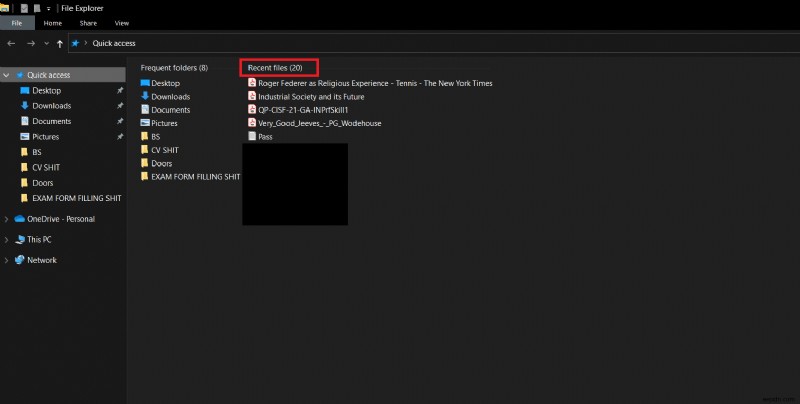Click the Properties quick access toolbar icon
This screenshot has width=800, height=404.
[x=24, y=8]
